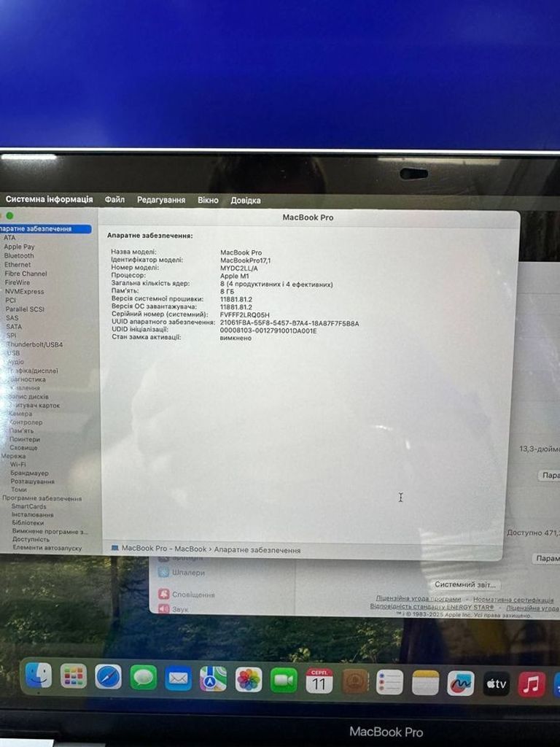Select Томи in the sidebar
The width and height of the screenshot is (560, 747).
point(19,489)
